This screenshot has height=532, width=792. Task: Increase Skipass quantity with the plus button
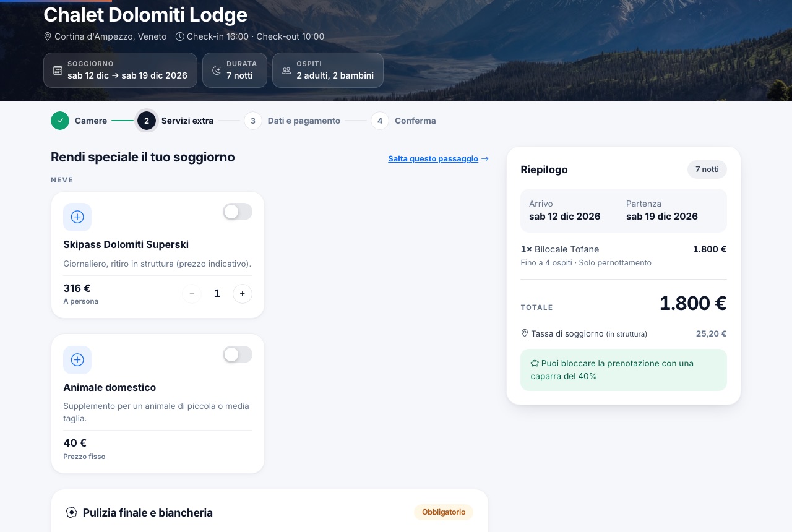pos(243,294)
